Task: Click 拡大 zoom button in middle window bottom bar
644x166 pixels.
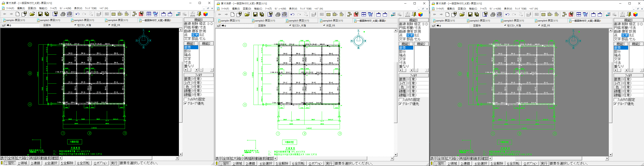Action: point(233,158)
